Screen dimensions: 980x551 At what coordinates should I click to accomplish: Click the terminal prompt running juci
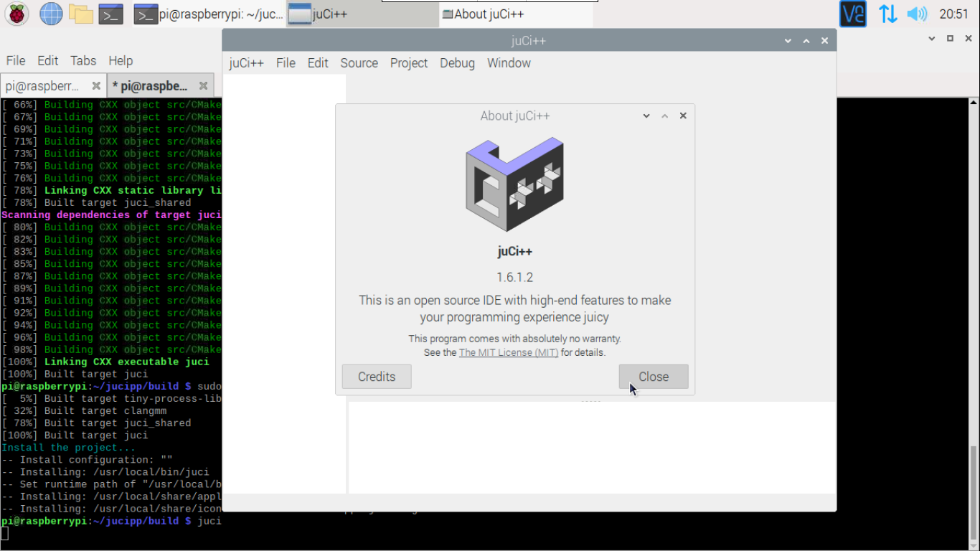[111, 521]
